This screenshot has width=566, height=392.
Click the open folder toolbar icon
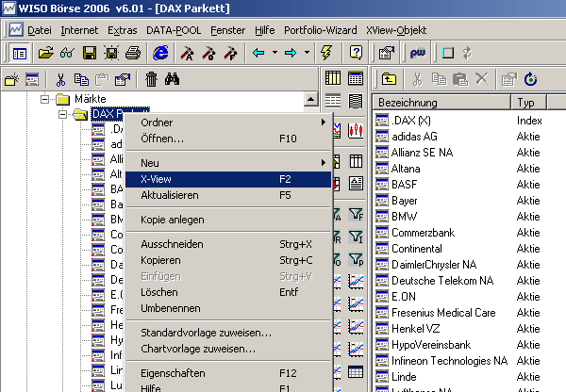46,53
